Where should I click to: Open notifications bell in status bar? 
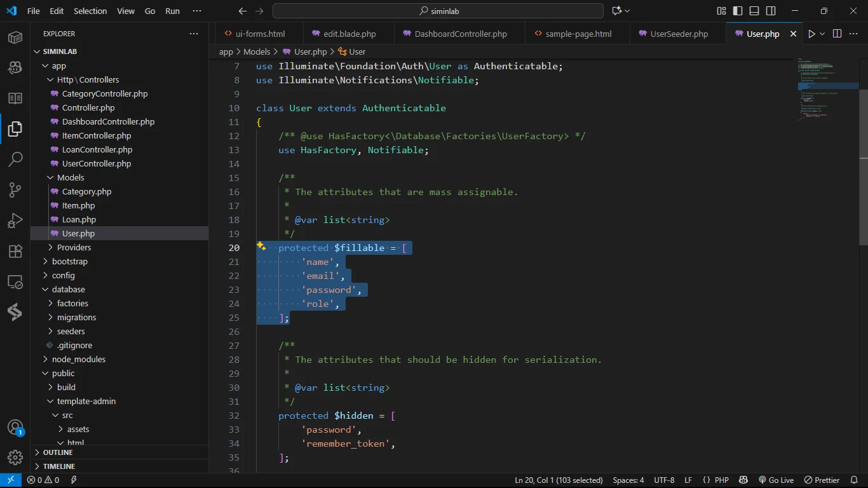tap(854, 480)
